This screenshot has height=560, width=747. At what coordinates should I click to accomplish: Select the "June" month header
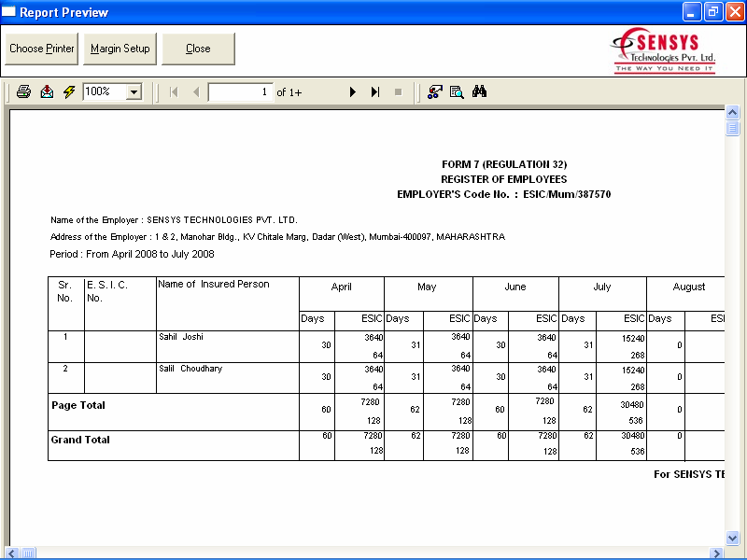pos(515,287)
